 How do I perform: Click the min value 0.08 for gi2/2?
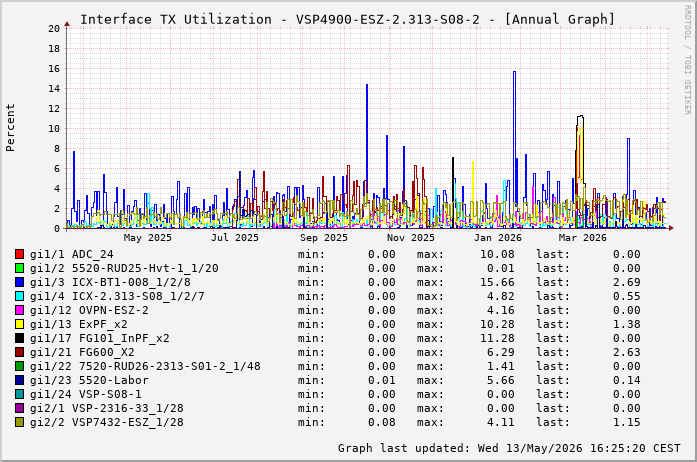(382, 422)
